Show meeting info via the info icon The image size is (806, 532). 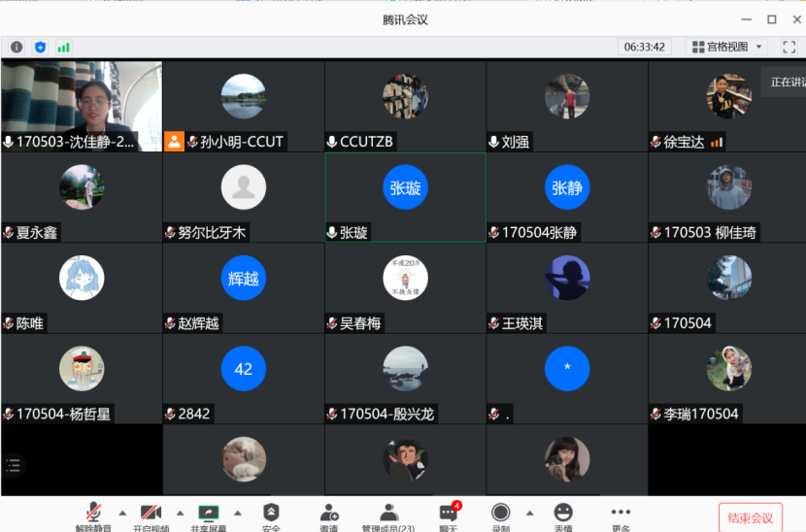point(17,47)
